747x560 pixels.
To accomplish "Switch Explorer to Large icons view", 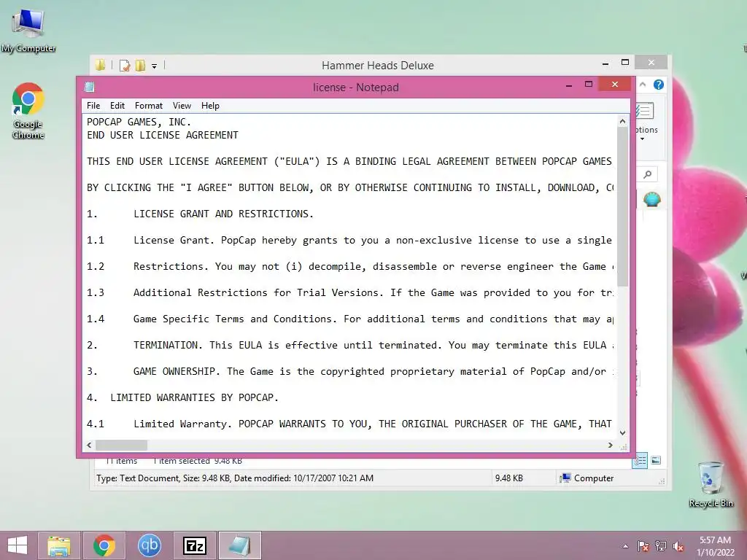I will [x=656, y=460].
